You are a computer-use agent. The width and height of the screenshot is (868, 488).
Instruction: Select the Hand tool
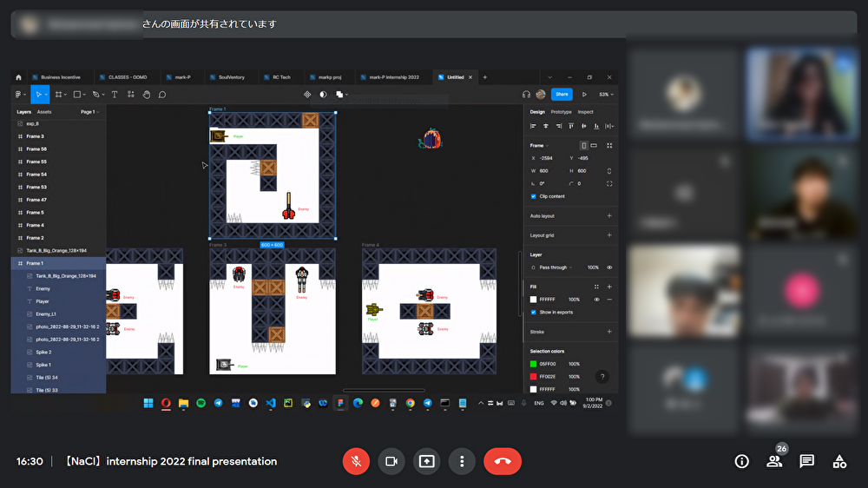coord(147,95)
